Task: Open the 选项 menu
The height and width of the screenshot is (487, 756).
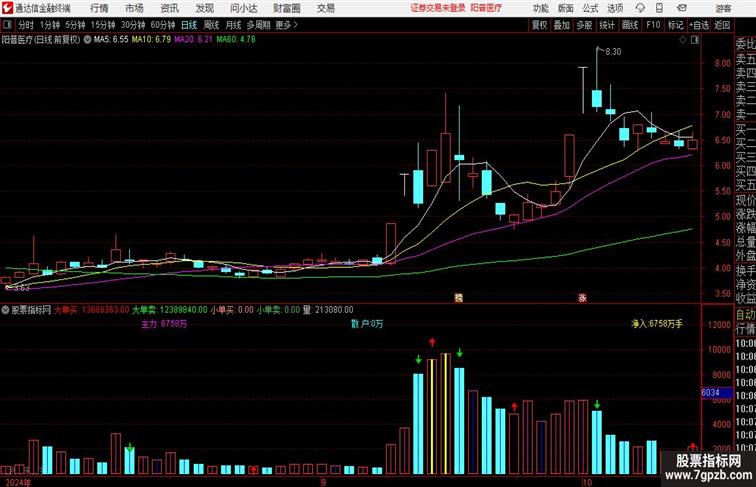Action: point(615,8)
